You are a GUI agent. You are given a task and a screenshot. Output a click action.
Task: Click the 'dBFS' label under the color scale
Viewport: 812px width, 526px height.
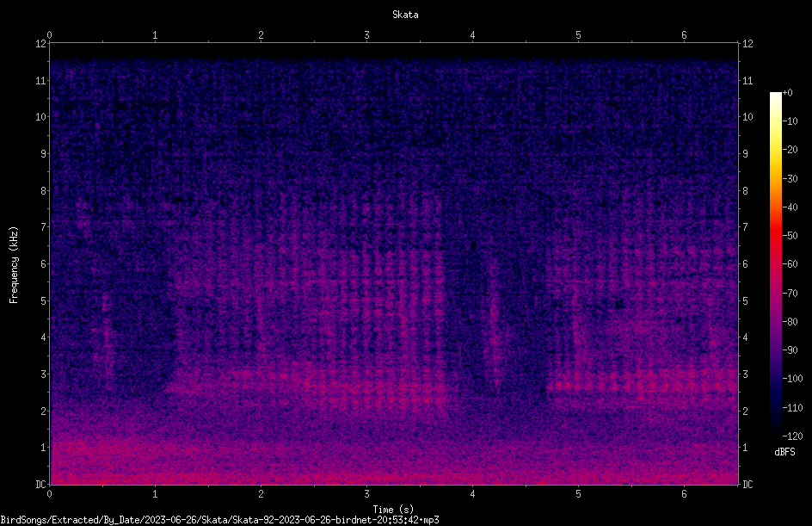pos(784,452)
